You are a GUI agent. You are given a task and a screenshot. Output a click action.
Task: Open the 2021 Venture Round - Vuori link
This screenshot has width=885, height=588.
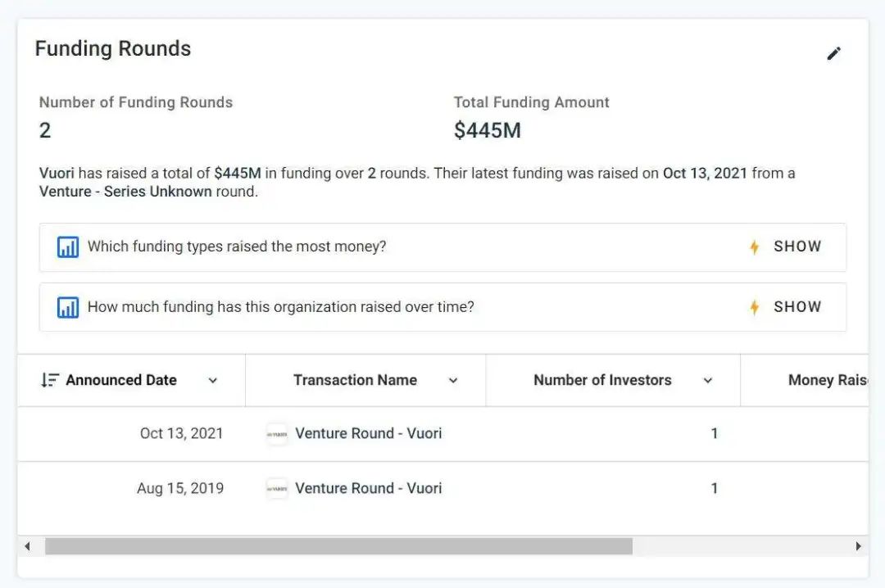pos(368,433)
